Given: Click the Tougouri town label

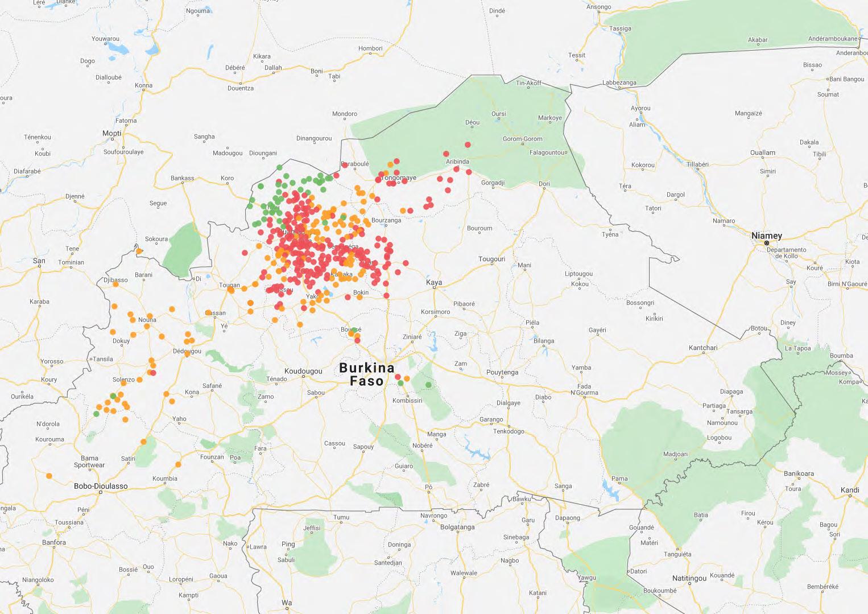Looking at the screenshot, I should click(491, 259).
